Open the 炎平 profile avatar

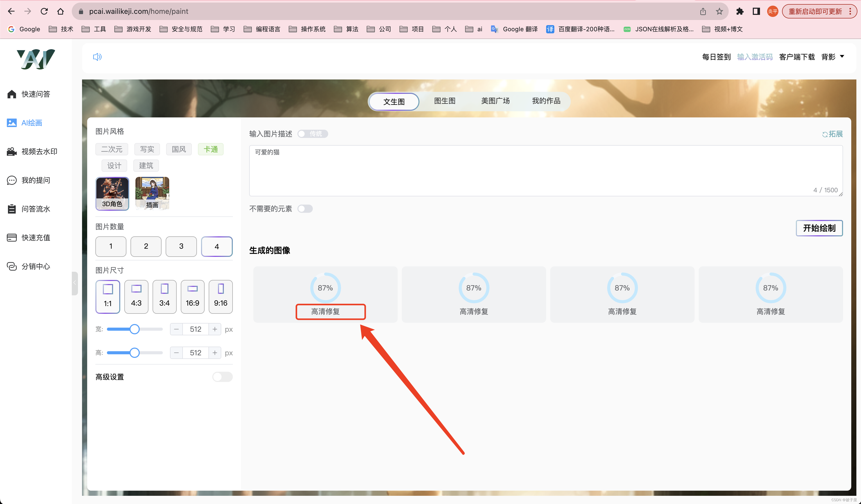click(x=773, y=11)
